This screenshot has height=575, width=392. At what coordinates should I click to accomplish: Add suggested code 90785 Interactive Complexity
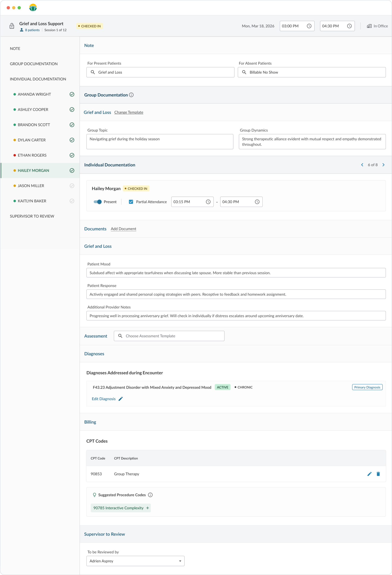pos(148,508)
